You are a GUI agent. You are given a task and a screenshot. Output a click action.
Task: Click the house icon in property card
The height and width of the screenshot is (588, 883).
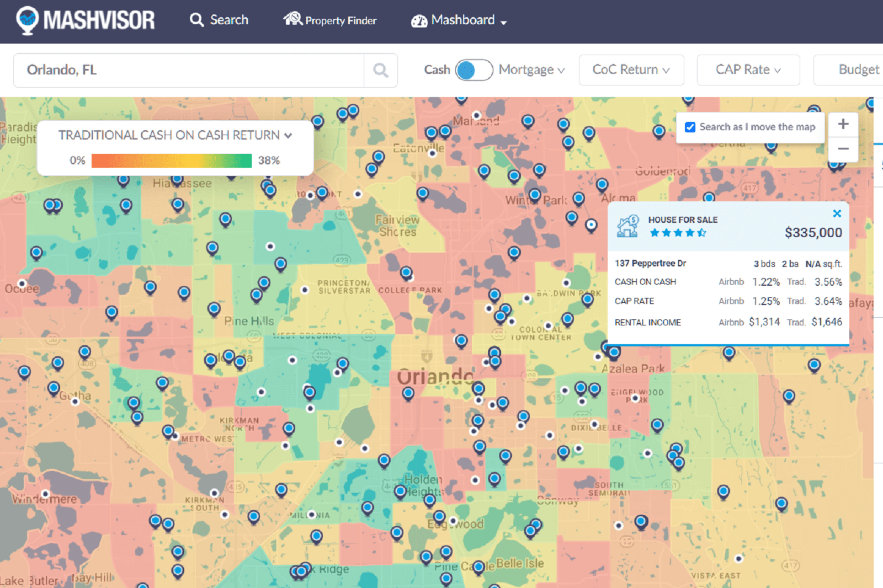point(627,226)
